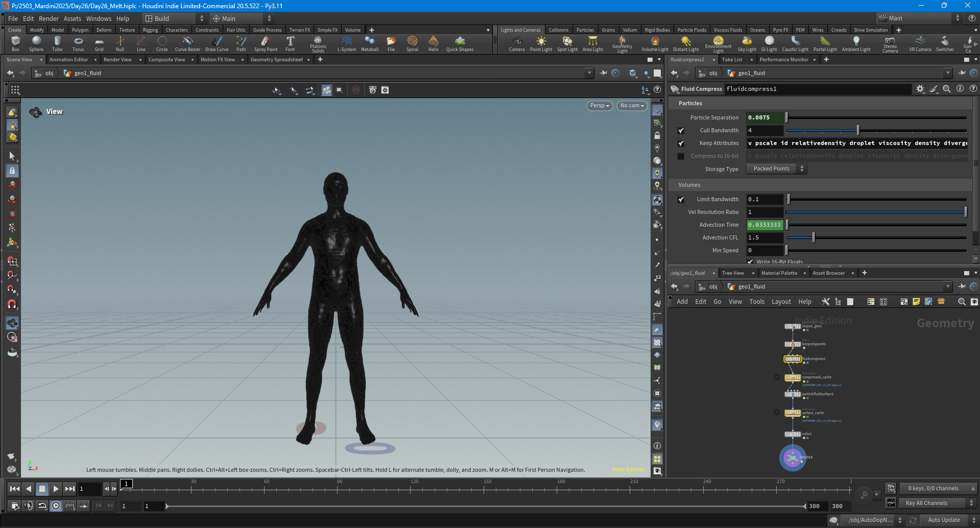Select the Font shelf tool

pyautogui.click(x=290, y=43)
